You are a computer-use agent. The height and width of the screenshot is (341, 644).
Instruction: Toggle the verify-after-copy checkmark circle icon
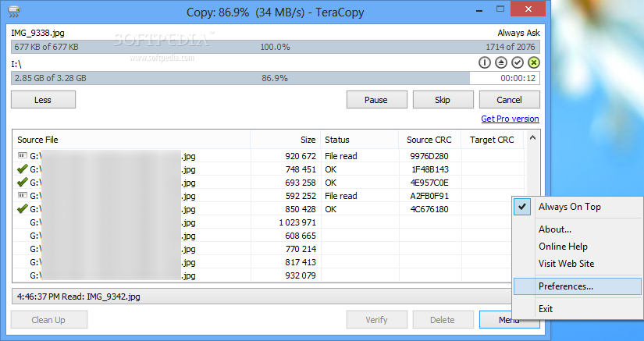518,62
